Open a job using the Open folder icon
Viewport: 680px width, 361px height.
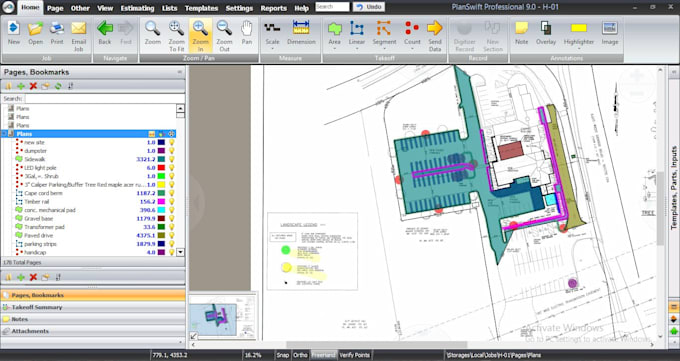coord(36,33)
